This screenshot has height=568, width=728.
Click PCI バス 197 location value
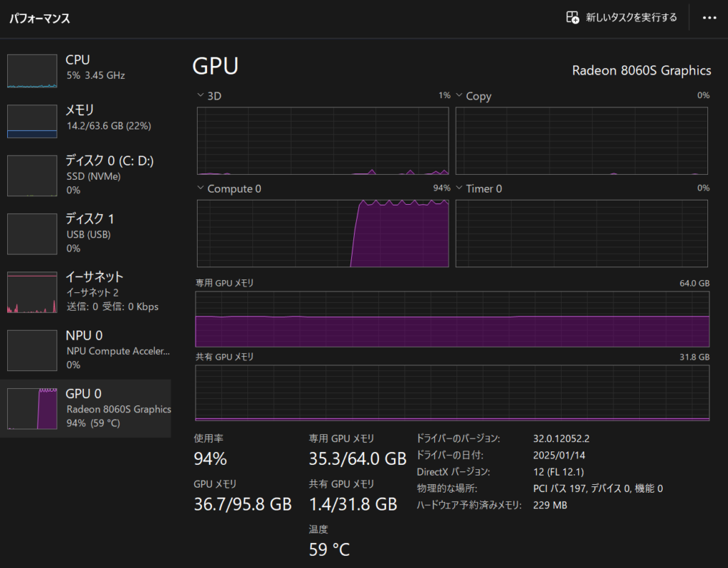[x=598, y=488]
